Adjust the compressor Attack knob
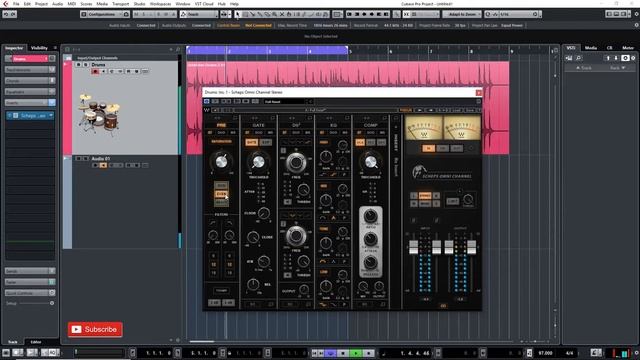Screen dimensions: 640x360 [x=371, y=239]
